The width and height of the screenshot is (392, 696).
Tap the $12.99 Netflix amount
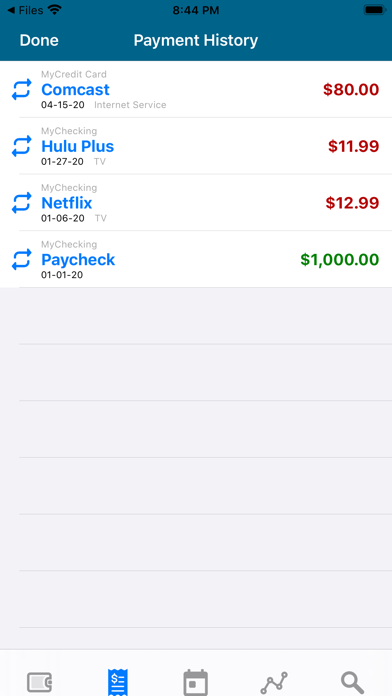pyautogui.click(x=352, y=203)
